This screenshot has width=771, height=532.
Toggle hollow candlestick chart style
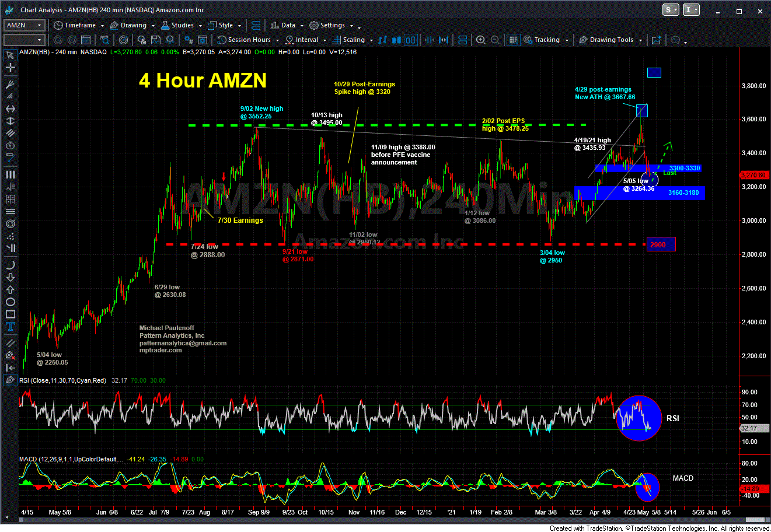pyautogui.click(x=411, y=40)
